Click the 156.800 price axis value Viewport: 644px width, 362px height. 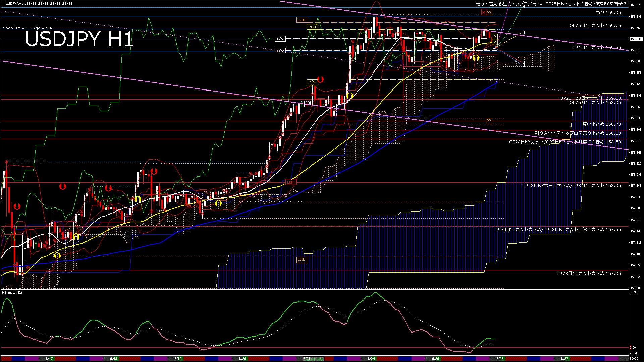coord(636,288)
